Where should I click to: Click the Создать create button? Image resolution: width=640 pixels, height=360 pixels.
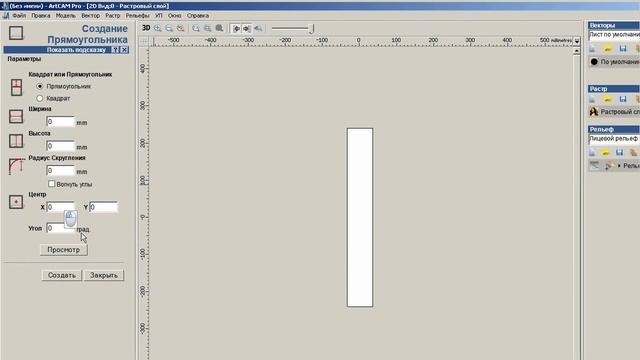point(62,276)
